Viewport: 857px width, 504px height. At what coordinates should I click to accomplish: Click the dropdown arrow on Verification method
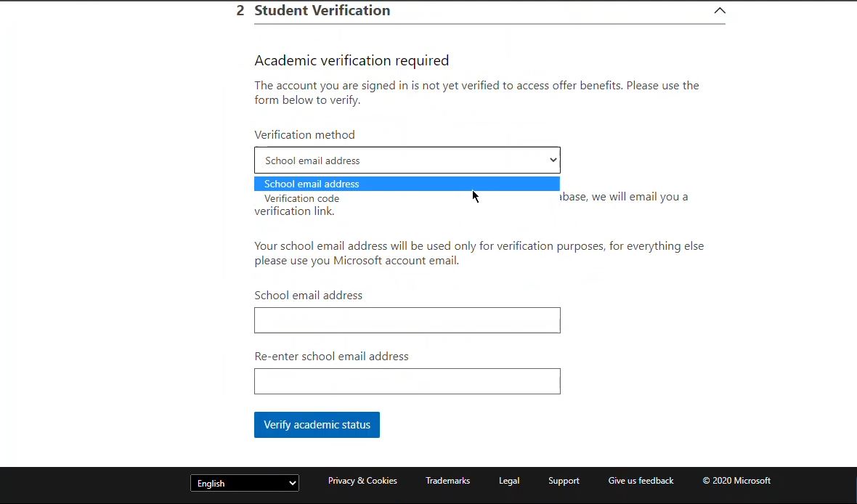pyautogui.click(x=553, y=160)
